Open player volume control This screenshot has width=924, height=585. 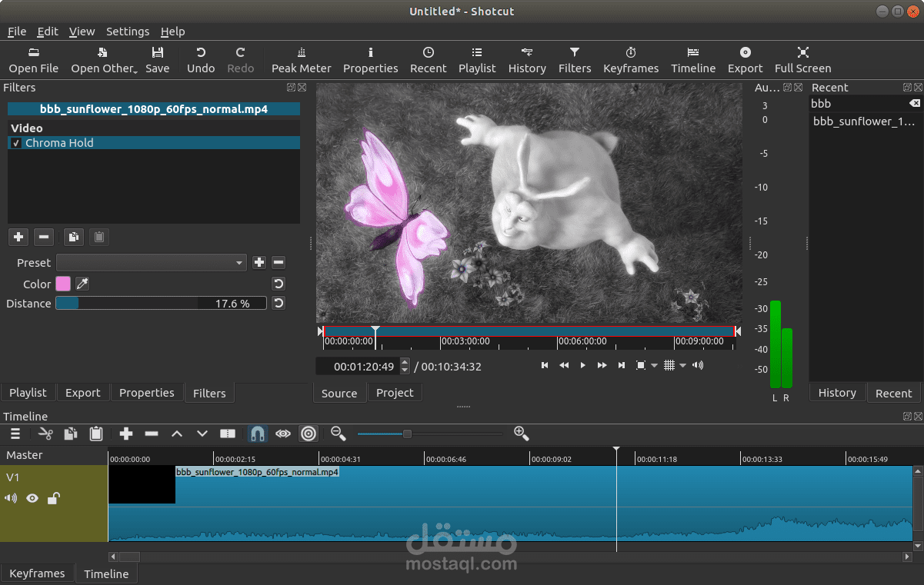point(698,365)
